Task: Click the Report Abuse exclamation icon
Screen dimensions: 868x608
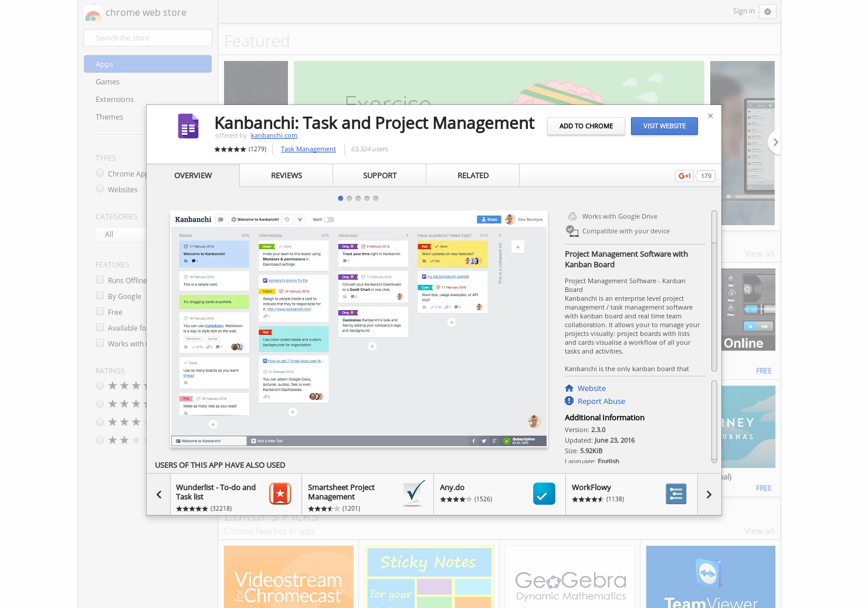Action: [x=569, y=401]
